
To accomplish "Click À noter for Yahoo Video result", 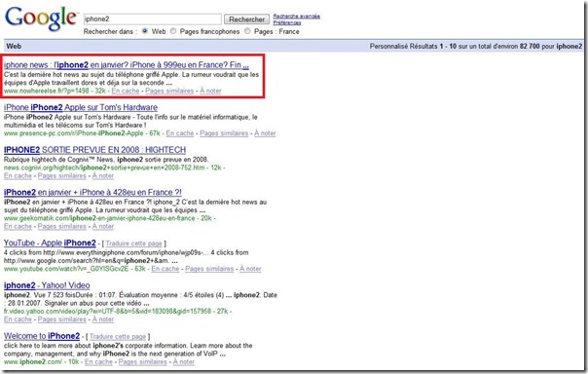I will [103, 319].
